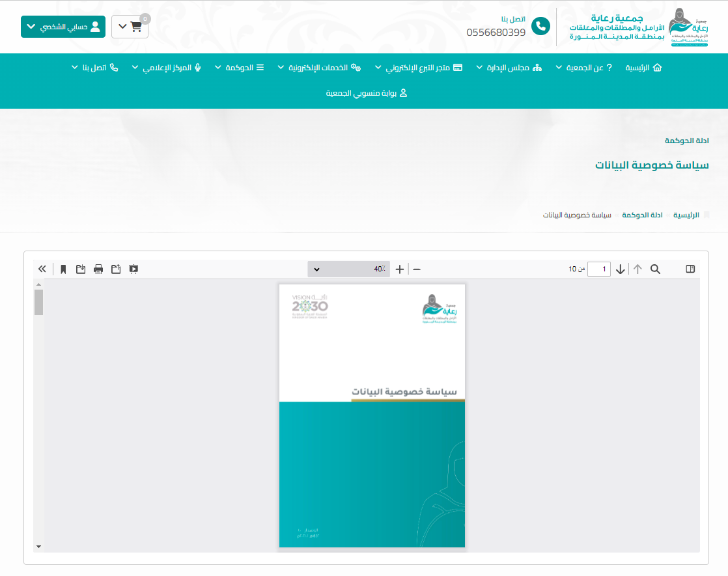This screenshot has width=728, height=576.
Task: Zoom in with the plus button
Action: coord(399,269)
